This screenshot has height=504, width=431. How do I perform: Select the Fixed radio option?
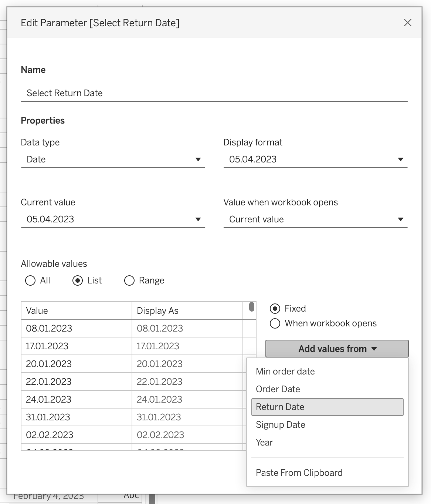click(x=275, y=309)
